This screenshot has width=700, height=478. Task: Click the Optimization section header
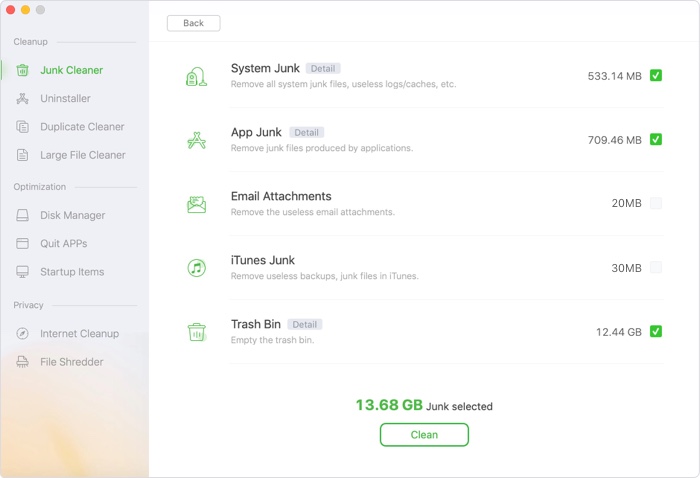pyautogui.click(x=40, y=187)
